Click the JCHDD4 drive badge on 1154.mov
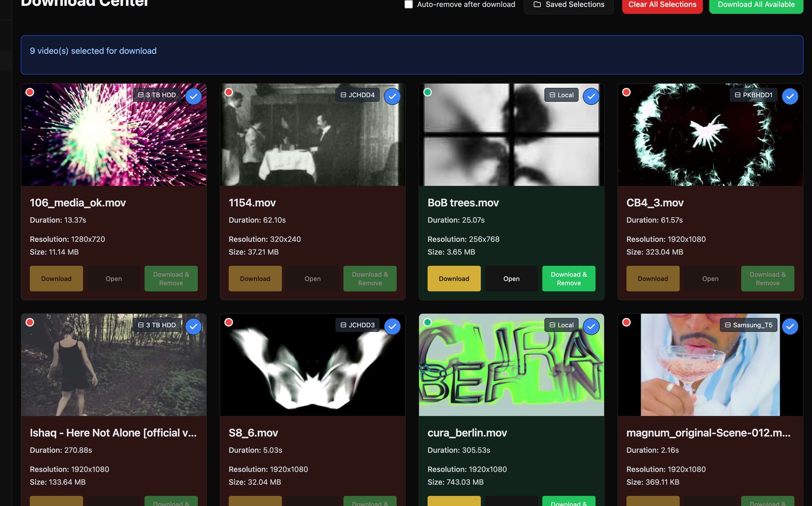The image size is (812, 506). pos(358,95)
